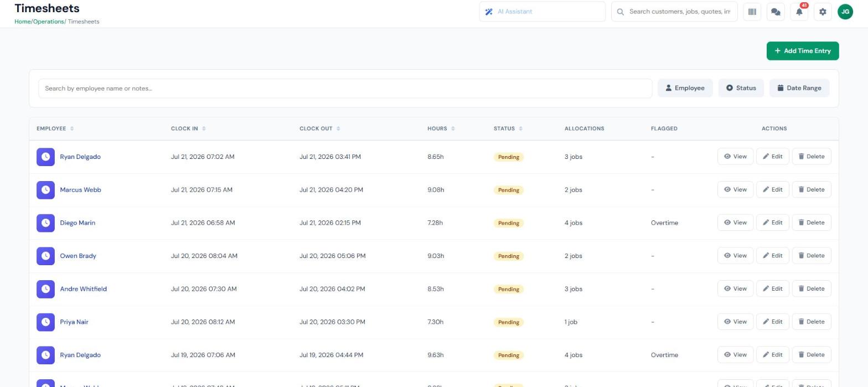868x387 pixels.
Task: Sort by the Clock In column
Action: [x=188, y=128]
